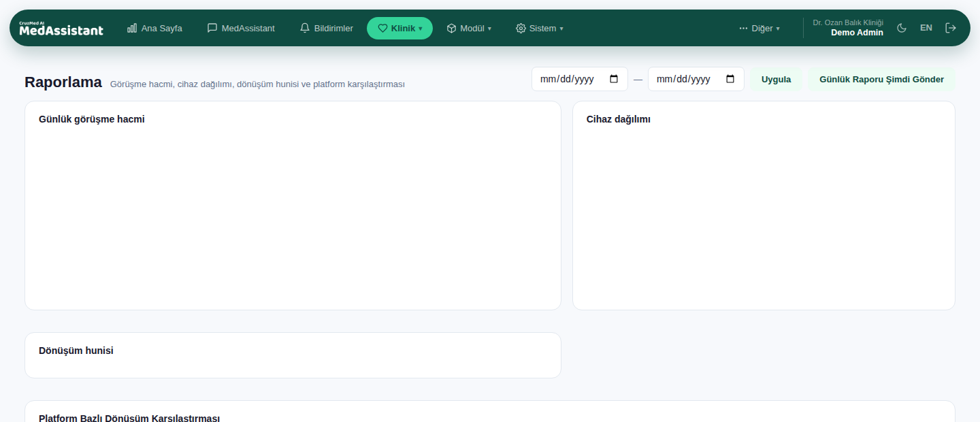The image size is (980, 422).
Task: Open the end date calendar picker icon
Action: pos(730,79)
